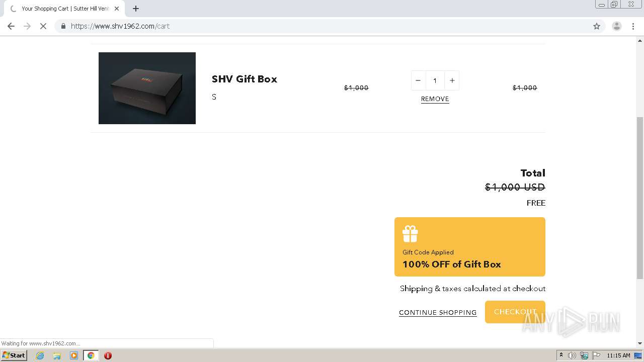The width and height of the screenshot is (644, 362).
Task: Remove the SHV Gift Box from the cart
Action: [435, 99]
